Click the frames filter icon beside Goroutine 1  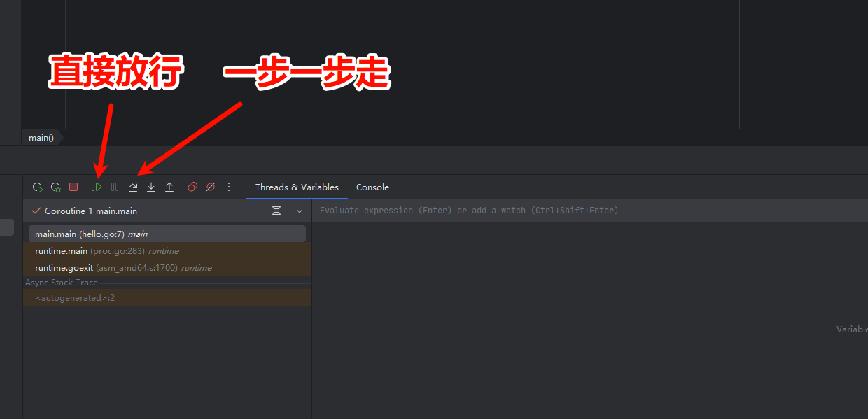pos(276,211)
